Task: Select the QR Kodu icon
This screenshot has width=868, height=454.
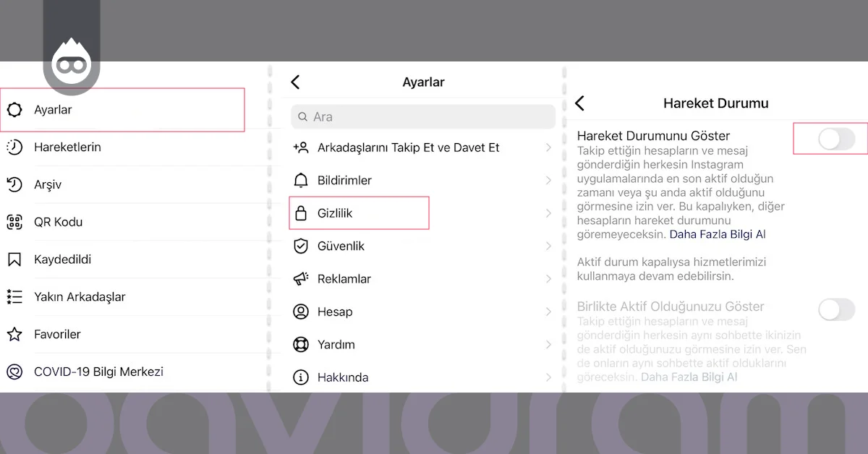Action: [14, 222]
